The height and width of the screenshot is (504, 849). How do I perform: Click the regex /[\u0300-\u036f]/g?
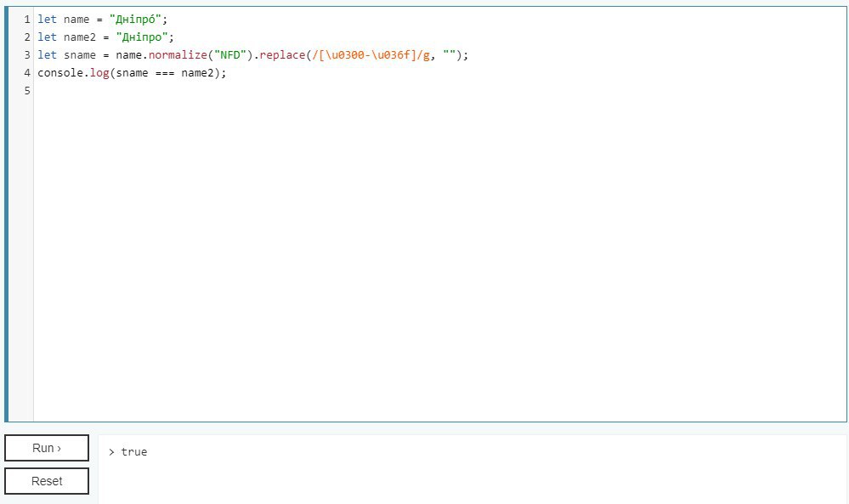(371, 55)
